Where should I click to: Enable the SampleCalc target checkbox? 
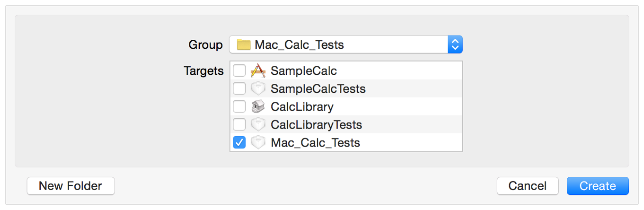(240, 71)
